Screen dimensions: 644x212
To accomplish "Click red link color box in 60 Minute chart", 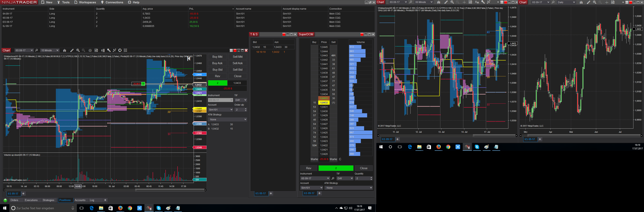I will [x=505, y=2].
